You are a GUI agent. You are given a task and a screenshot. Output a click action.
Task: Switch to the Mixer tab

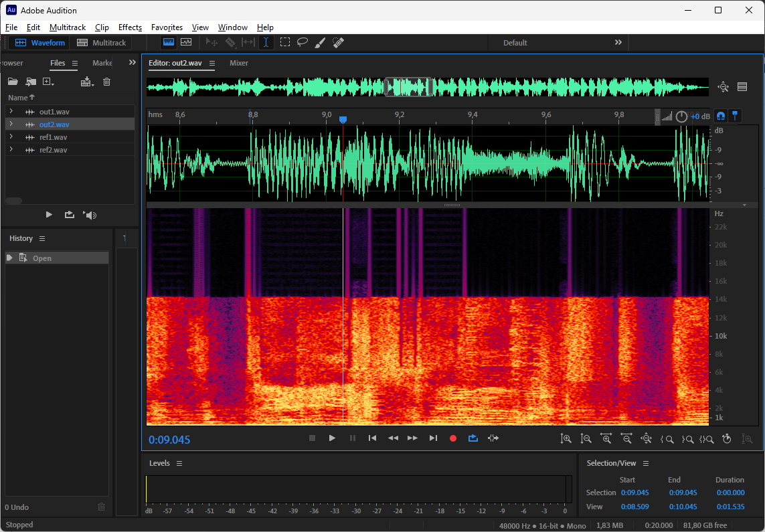239,63
